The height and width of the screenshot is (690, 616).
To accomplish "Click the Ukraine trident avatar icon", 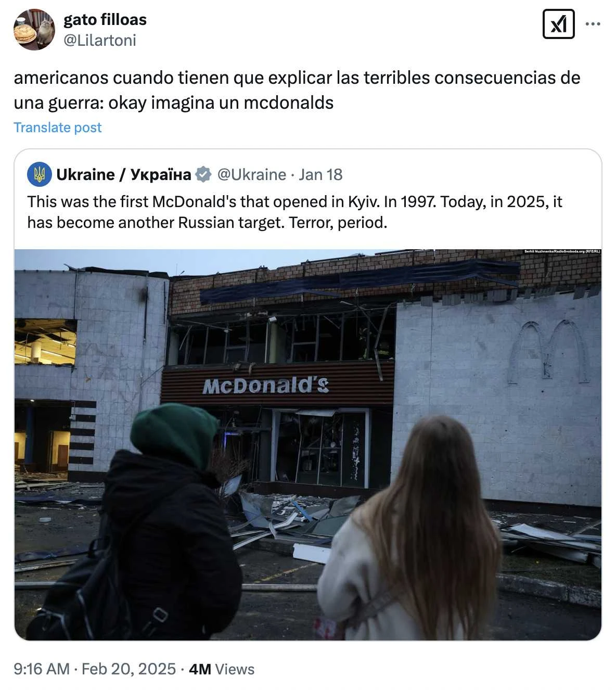I will click(40, 174).
